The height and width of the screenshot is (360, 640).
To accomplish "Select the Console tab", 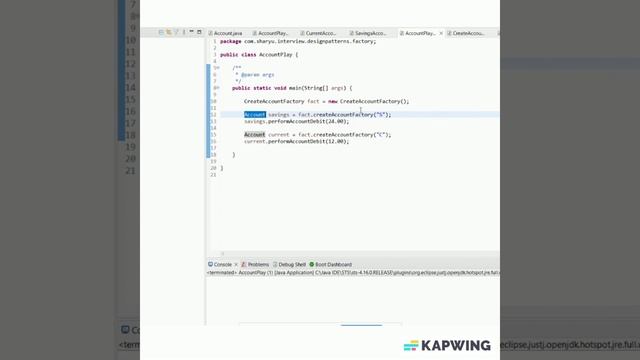I will click(220, 264).
